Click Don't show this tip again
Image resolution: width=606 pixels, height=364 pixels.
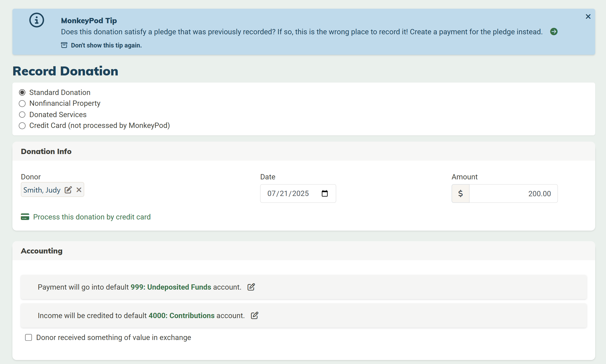[x=106, y=45]
